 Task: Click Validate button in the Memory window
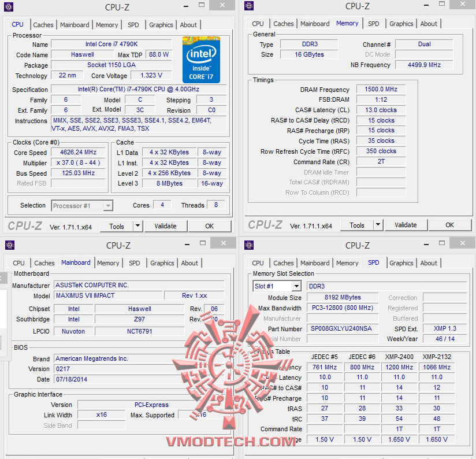(x=406, y=225)
